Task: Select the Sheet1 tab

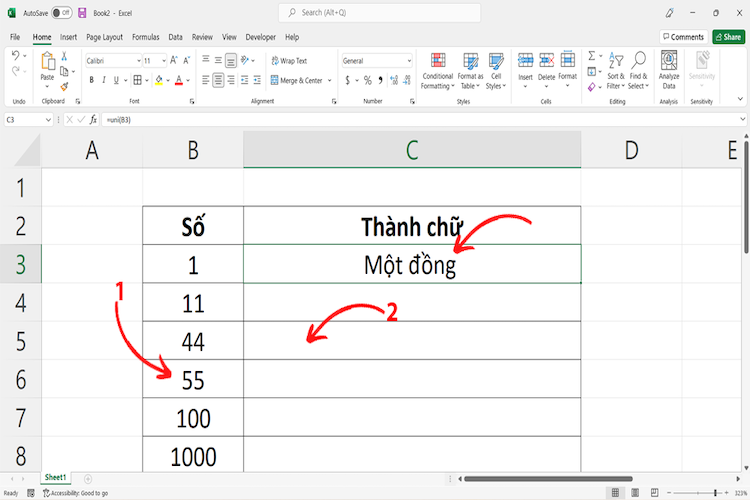Action: tap(55, 478)
